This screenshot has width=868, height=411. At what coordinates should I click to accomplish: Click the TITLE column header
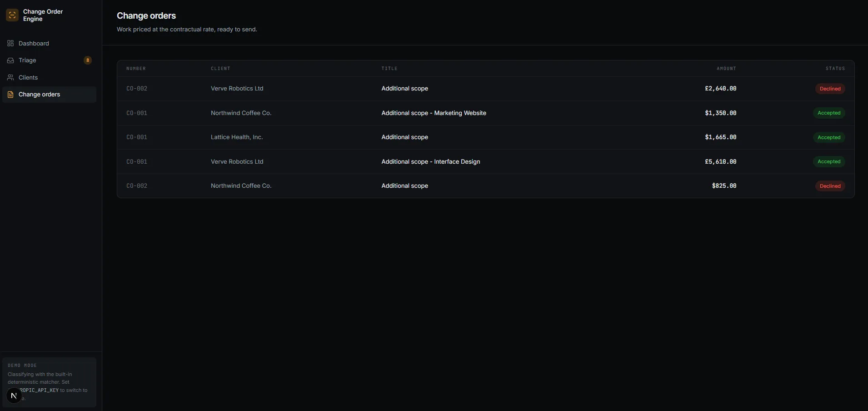click(x=389, y=69)
